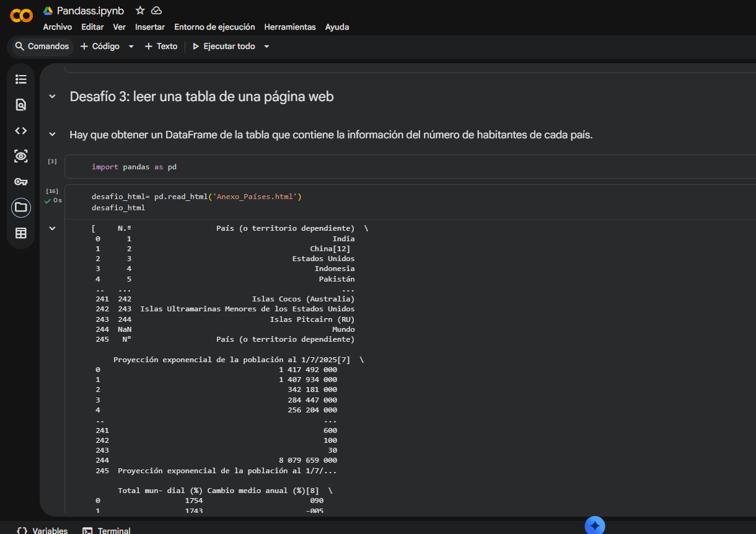Open the Terminal panel at bottom
The height and width of the screenshot is (534, 756).
[x=107, y=531]
